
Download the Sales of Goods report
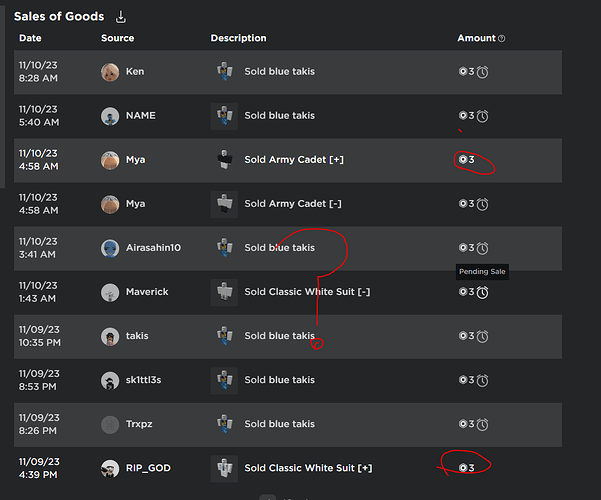pos(121,17)
